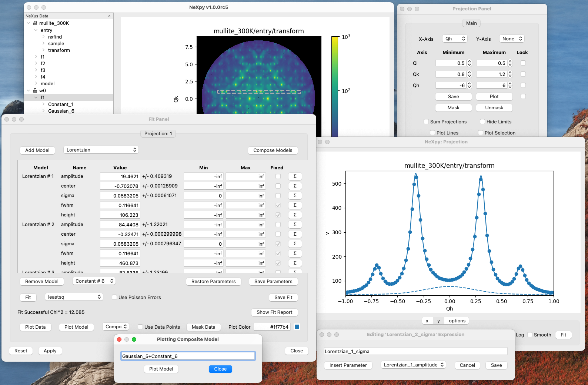Screen dimensions: 588x385
Task: Open the leastsq fit method dropdown
Action: tap(74, 297)
